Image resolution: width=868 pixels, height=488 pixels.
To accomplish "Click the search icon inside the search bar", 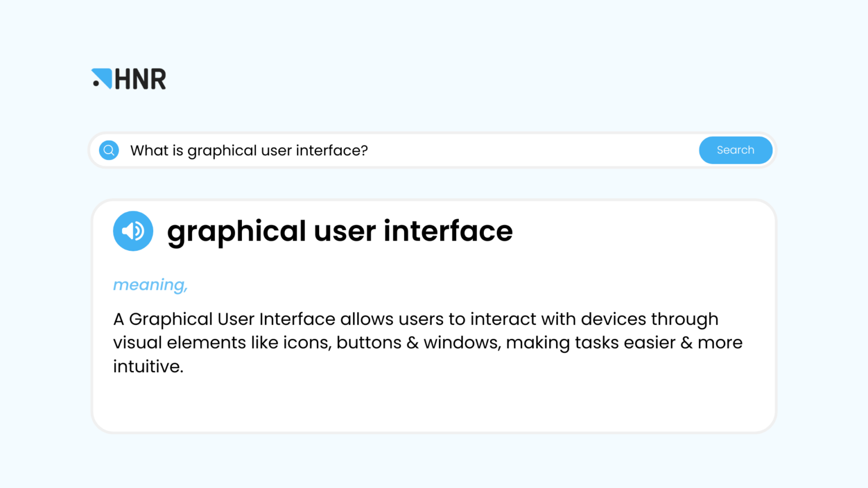I will (108, 150).
